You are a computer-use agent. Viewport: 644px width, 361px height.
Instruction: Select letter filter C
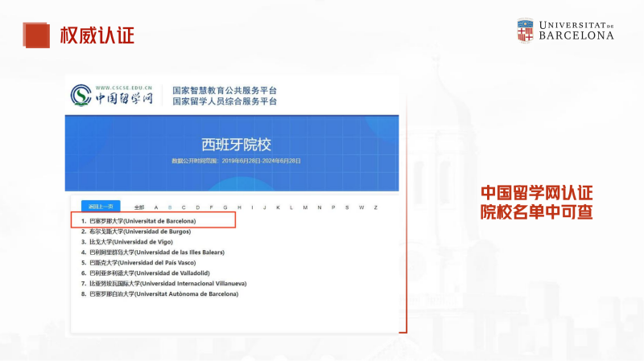click(184, 207)
